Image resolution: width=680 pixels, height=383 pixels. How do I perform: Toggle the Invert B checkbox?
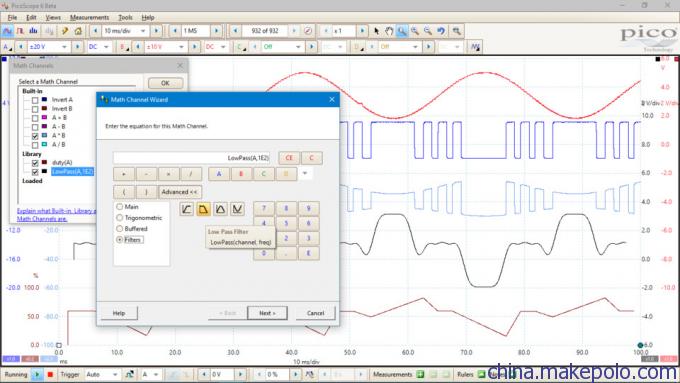click(35, 109)
